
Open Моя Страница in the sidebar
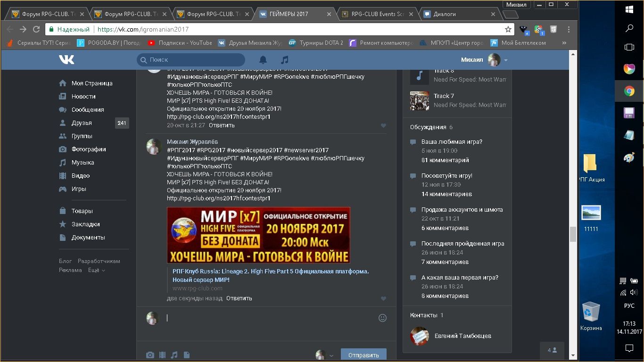coord(92,83)
